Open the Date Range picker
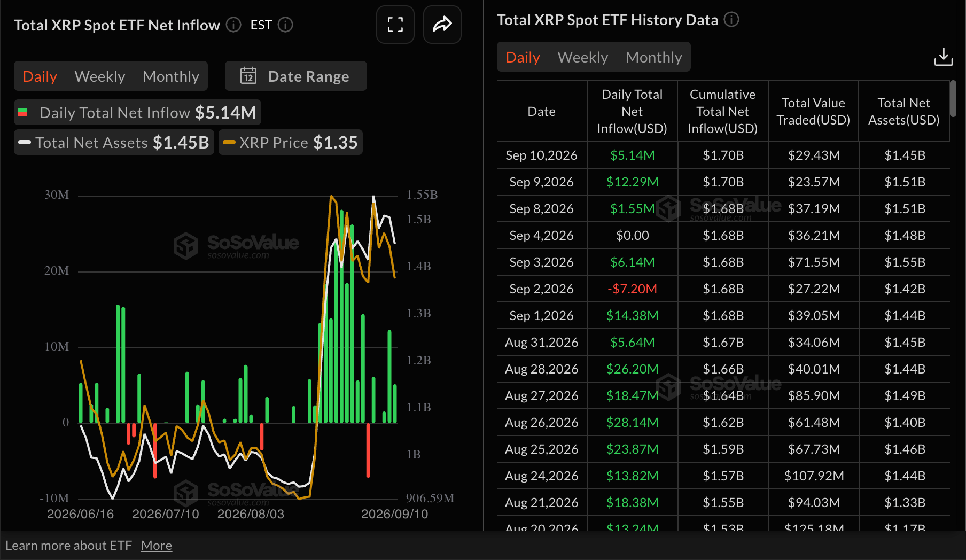The width and height of the screenshot is (966, 560). 296,76
